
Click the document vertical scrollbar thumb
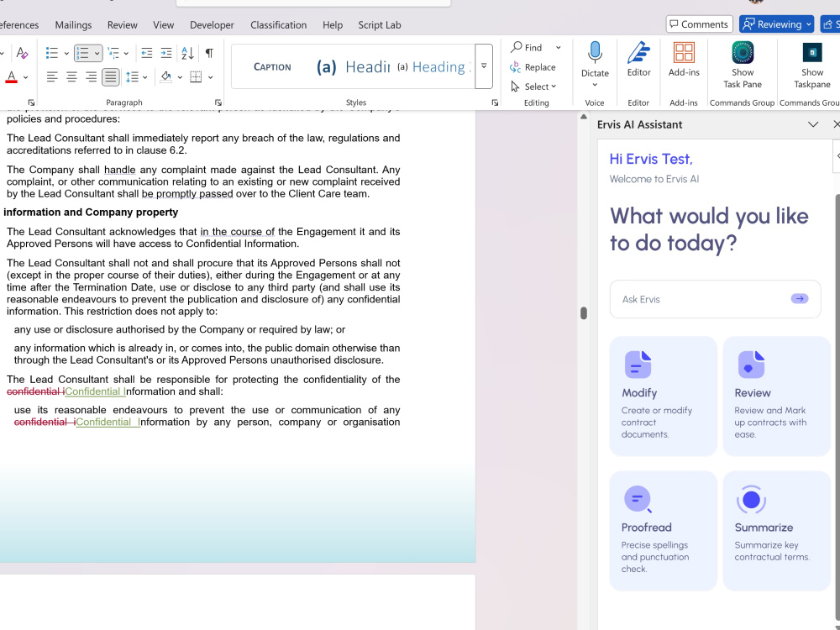584,312
